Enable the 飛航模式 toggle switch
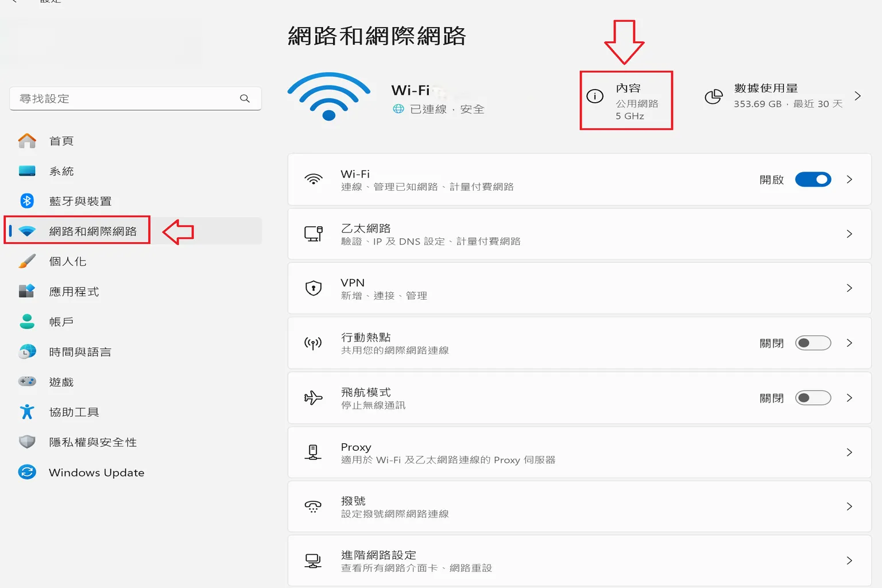This screenshot has height=588, width=882. click(813, 398)
